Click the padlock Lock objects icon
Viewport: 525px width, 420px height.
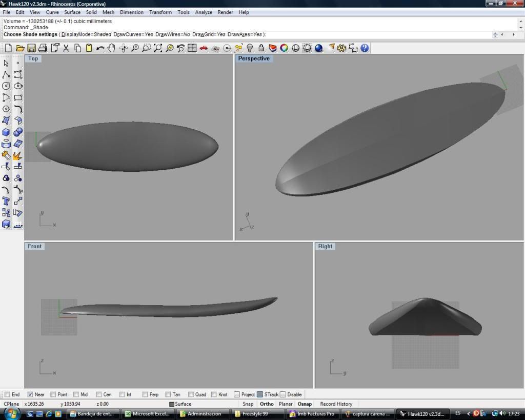(x=261, y=48)
